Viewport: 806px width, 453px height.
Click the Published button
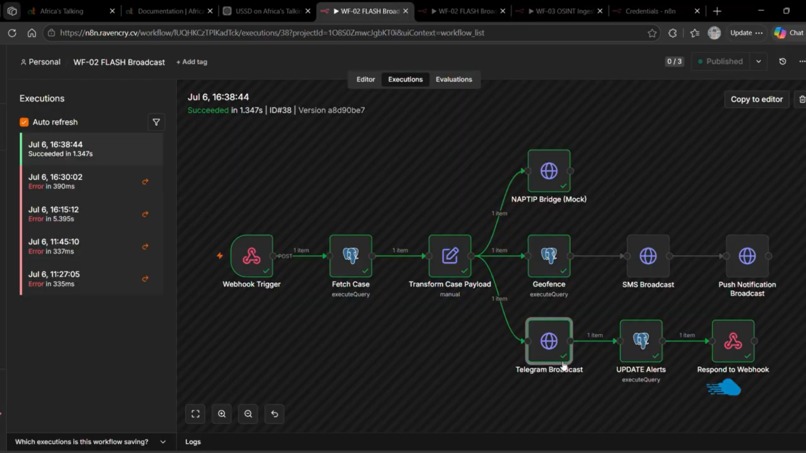(x=720, y=61)
